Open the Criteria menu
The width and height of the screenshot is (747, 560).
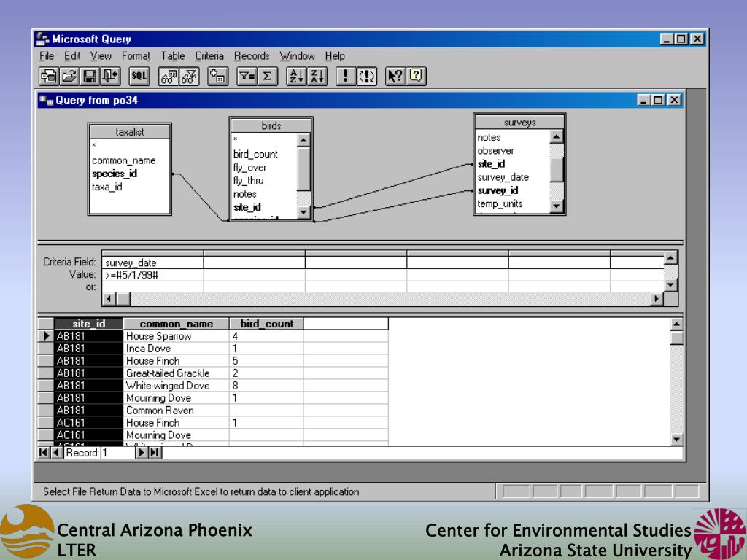[x=209, y=56]
